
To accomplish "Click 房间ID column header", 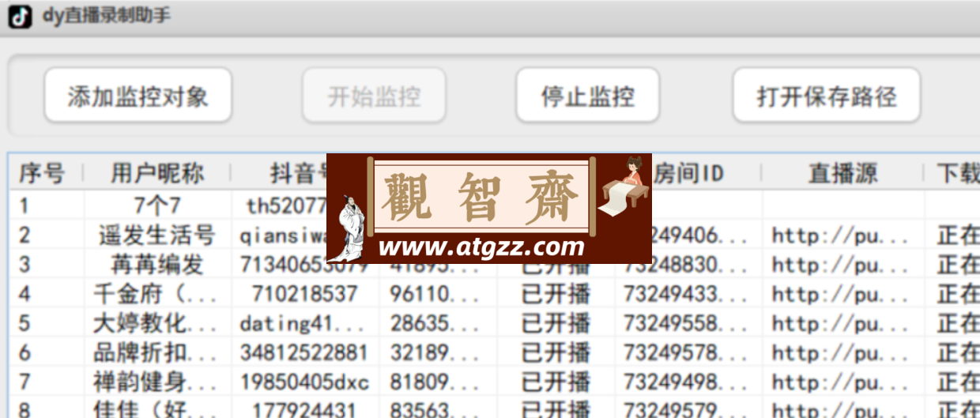I will [688, 173].
